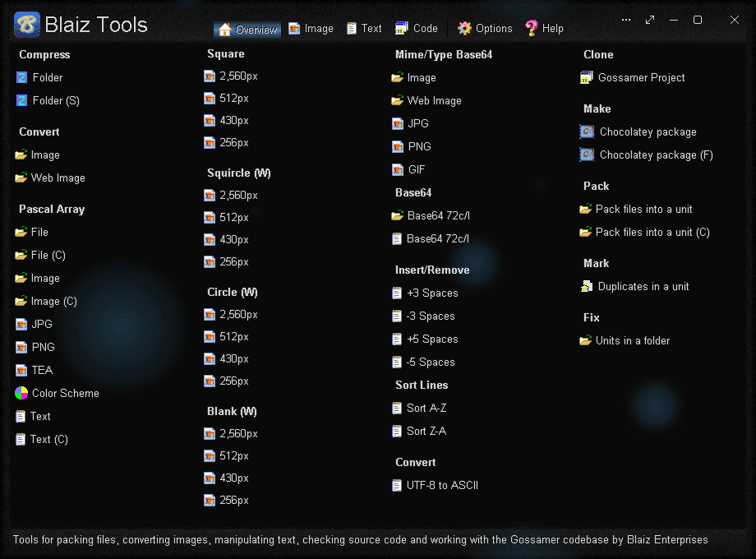Click the Compress Folder (S) zip icon
This screenshot has height=559, width=756.
(21, 100)
